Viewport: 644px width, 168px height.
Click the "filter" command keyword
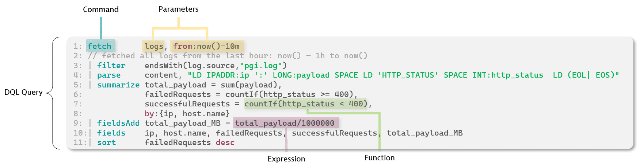(111, 66)
